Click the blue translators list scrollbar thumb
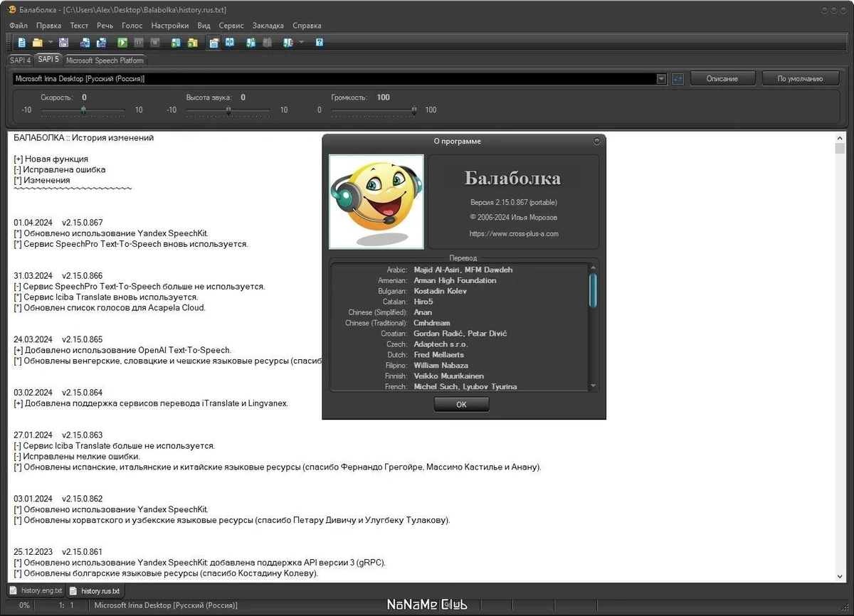The width and height of the screenshot is (854, 616). pyautogui.click(x=594, y=290)
